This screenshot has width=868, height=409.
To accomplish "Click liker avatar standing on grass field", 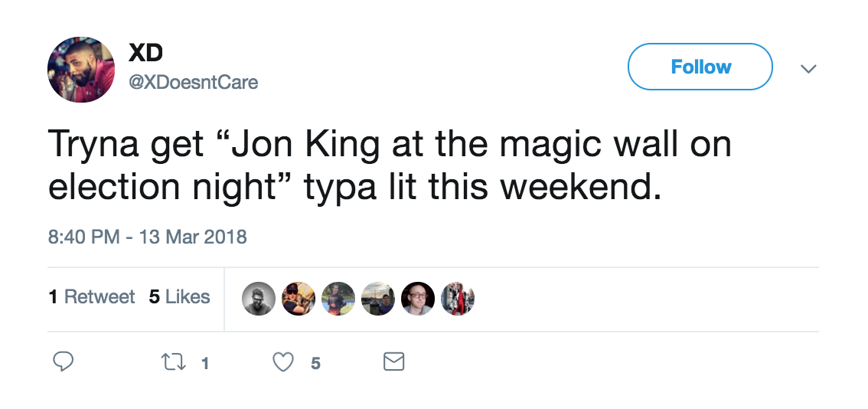I will [338, 299].
